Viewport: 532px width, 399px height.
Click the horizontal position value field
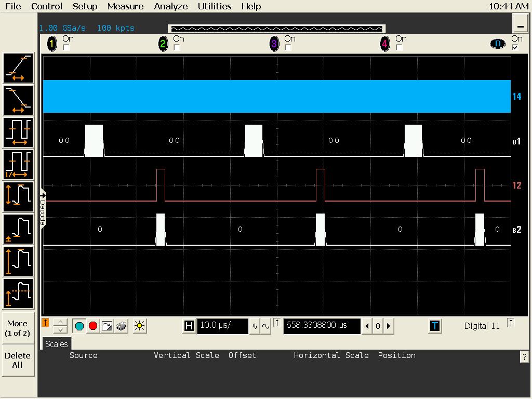click(322, 326)
